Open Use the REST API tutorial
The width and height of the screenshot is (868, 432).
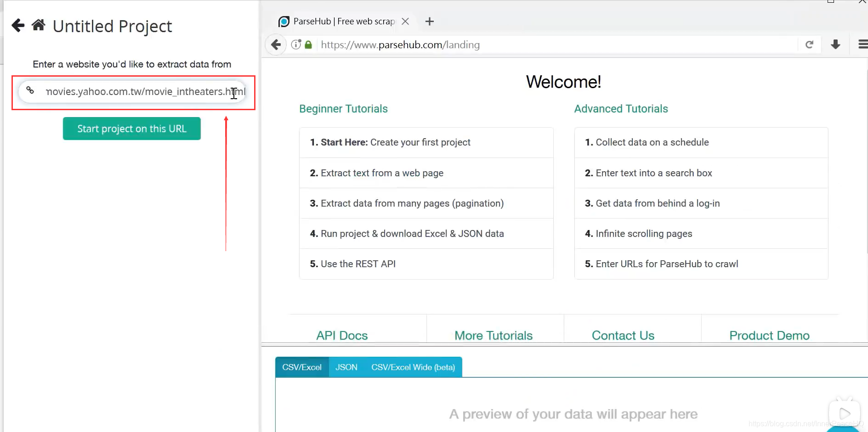point(426,264)
